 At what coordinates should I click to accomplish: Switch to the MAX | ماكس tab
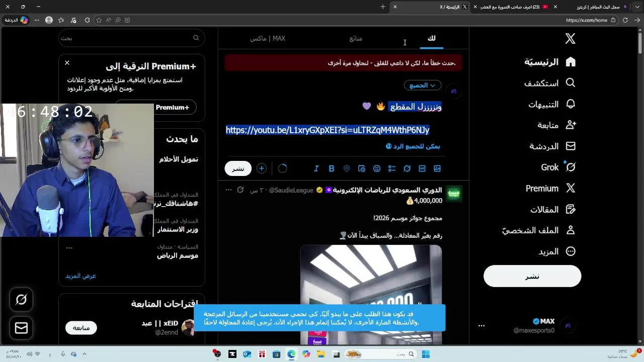(x=268, y=38)
